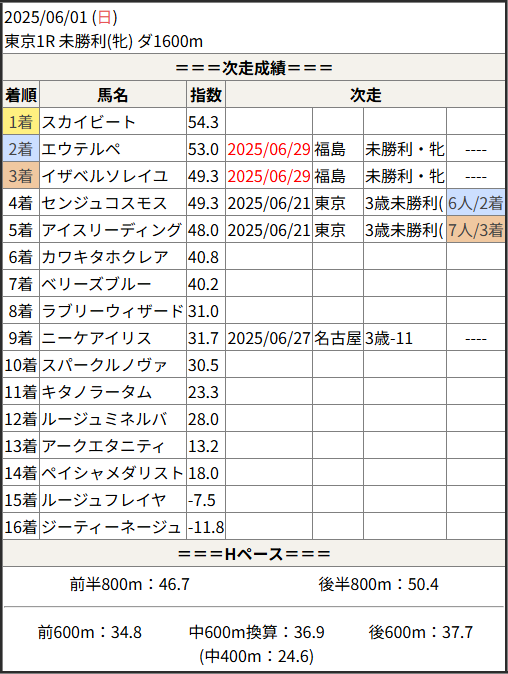The width and height of the screenshot is (508, 674).
Task: Click センジュコスモス next race date 2025/06/21
Action: [x=269, y=203]
